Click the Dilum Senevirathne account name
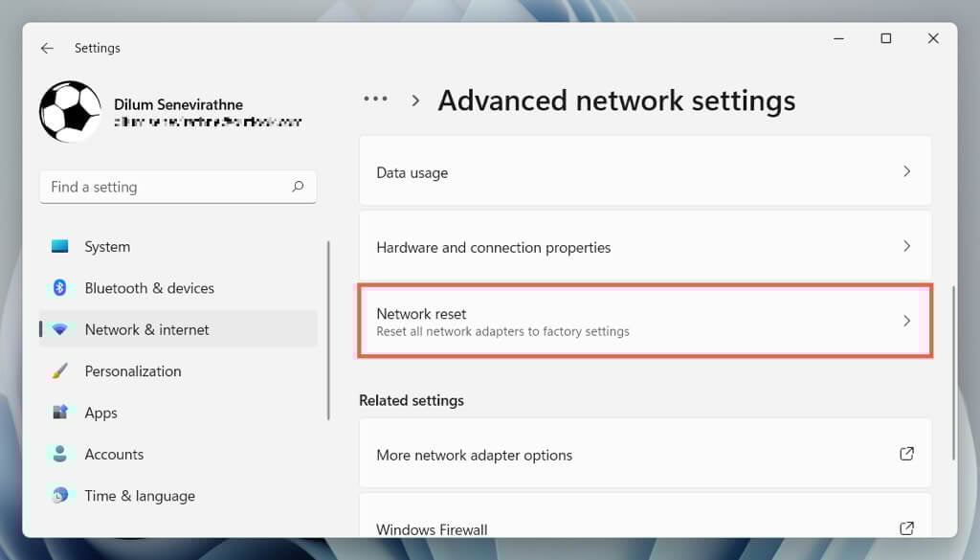Screen dimensions: 980x560 (178, 104)
